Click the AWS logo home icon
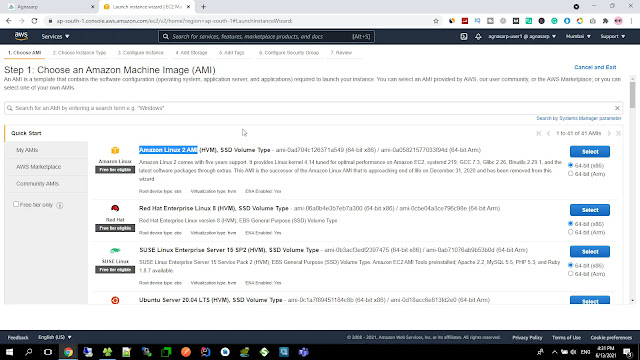640x360 pixels. [21, 36]
